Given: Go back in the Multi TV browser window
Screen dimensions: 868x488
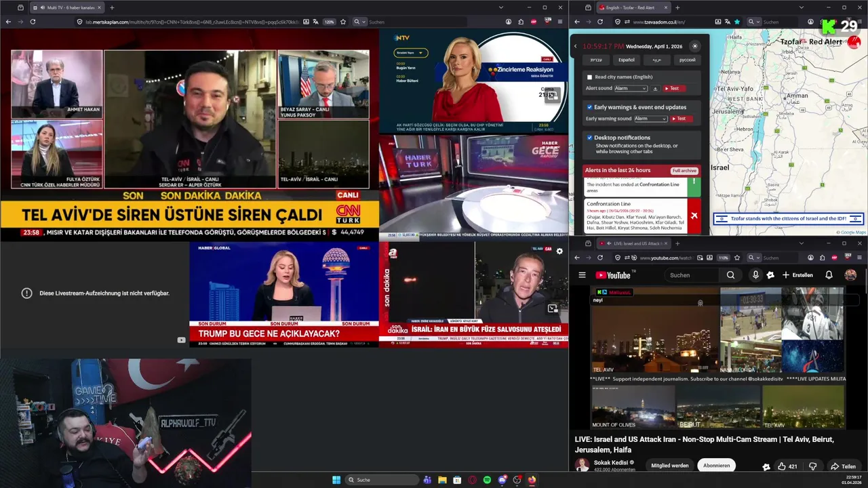Looking at the screenshot, I should tap(8, 22).
